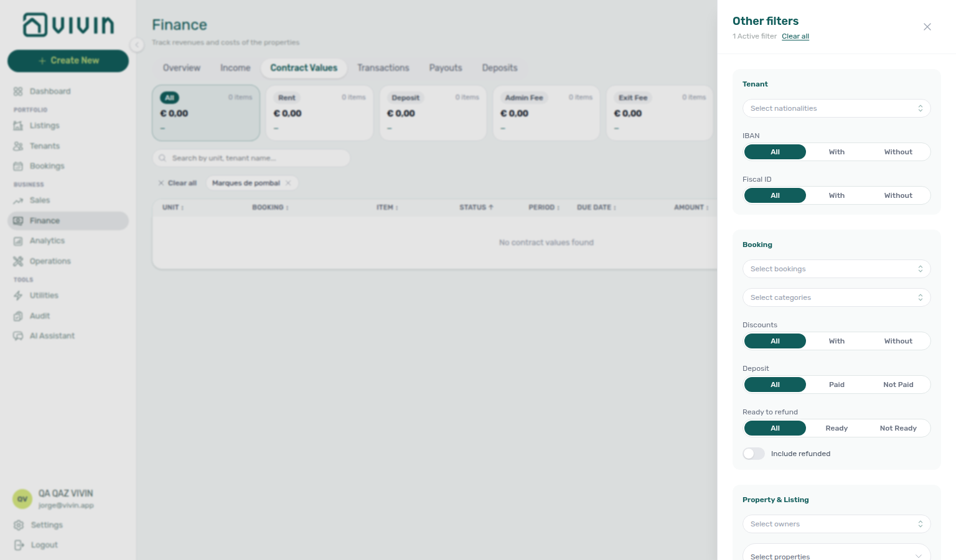Set IBAN filter to With

coord(836,152)
